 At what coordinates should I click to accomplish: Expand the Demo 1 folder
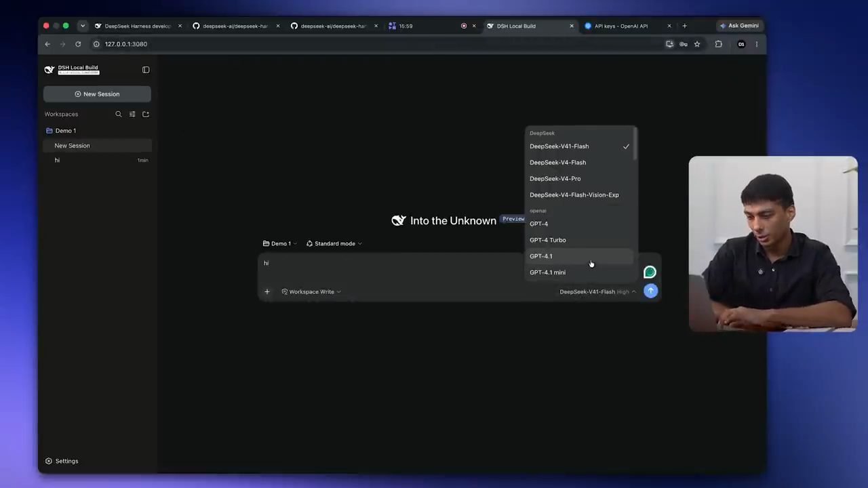click(x=66, y=130)
